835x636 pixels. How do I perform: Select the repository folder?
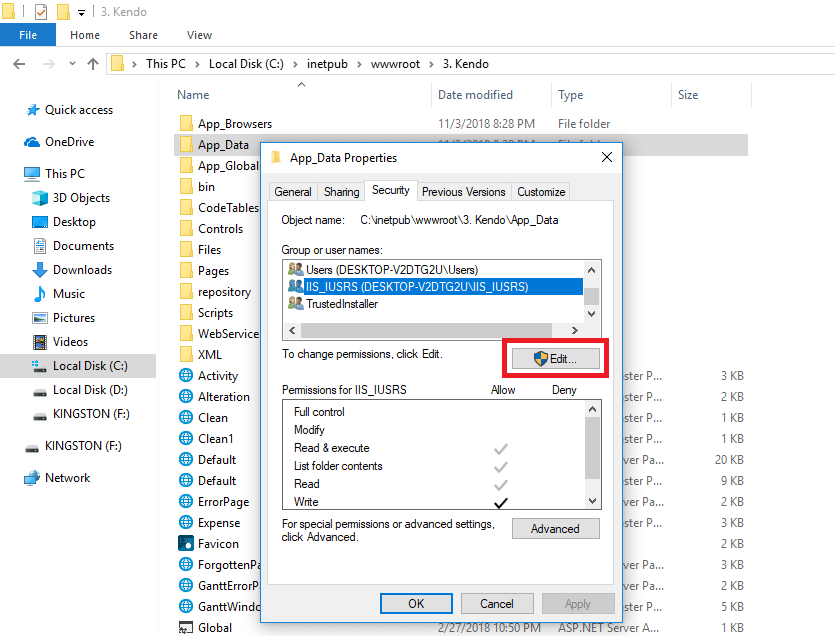click(224, 292)
